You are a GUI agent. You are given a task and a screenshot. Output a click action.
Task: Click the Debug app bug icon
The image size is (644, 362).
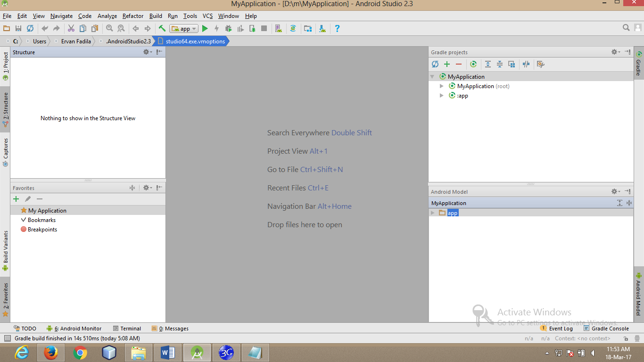tap(229, 28)
